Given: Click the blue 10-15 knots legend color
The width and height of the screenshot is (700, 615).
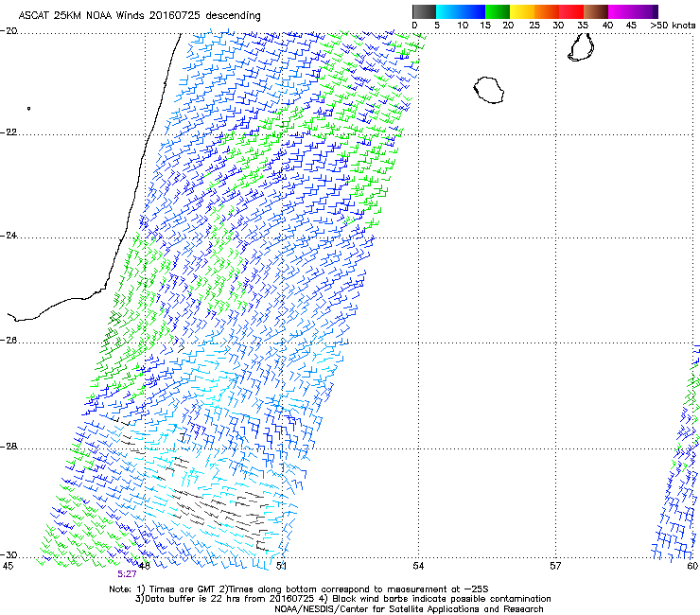Looking at the screenshot, I should pos(473,11).
